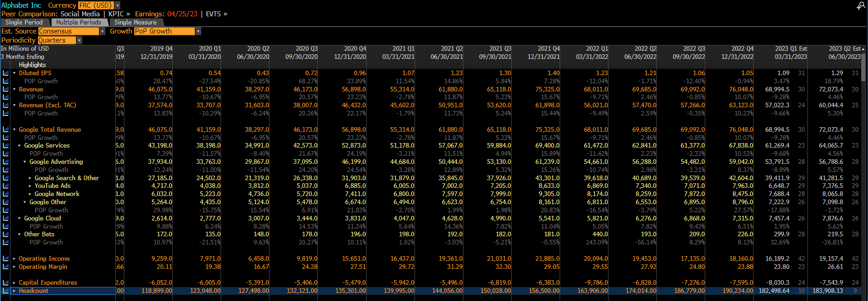Chart the Operating Income row via its icon

(6, 258)
